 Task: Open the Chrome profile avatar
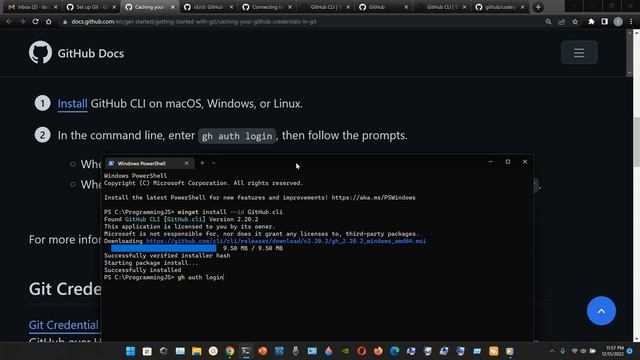point(618,22)
